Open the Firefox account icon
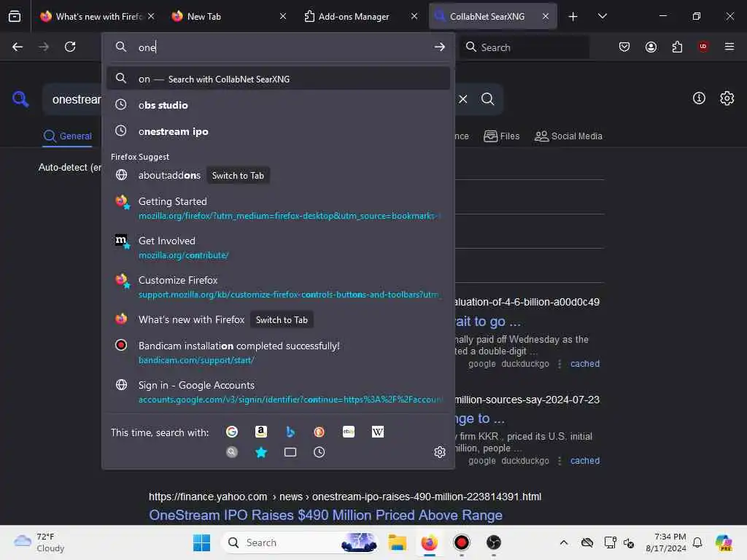 pos(651,47)
